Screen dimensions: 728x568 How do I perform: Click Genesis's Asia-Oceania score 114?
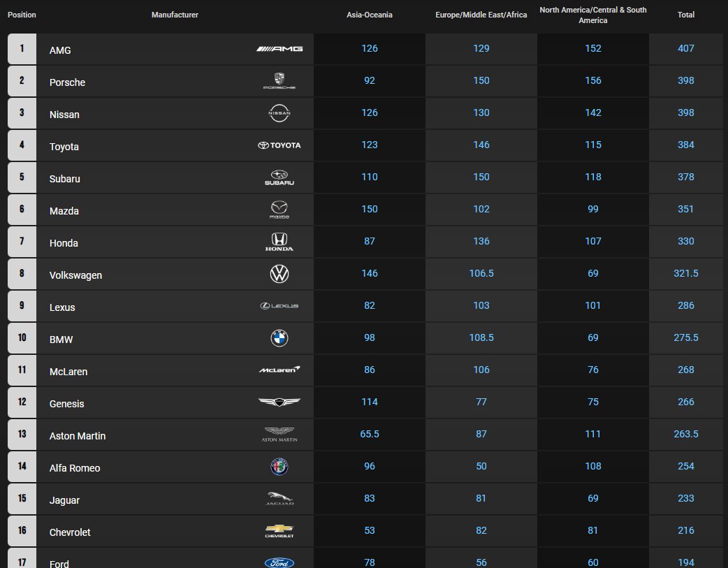(x=370, y=402)
